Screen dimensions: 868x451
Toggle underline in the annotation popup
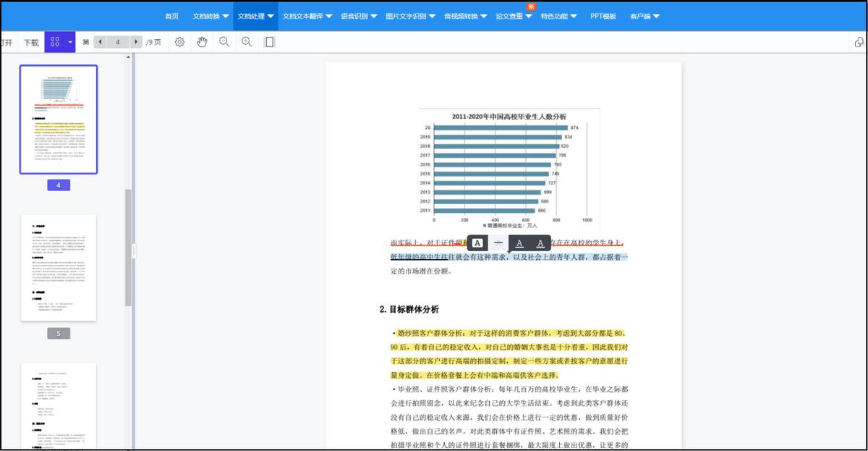click(519, 243)
